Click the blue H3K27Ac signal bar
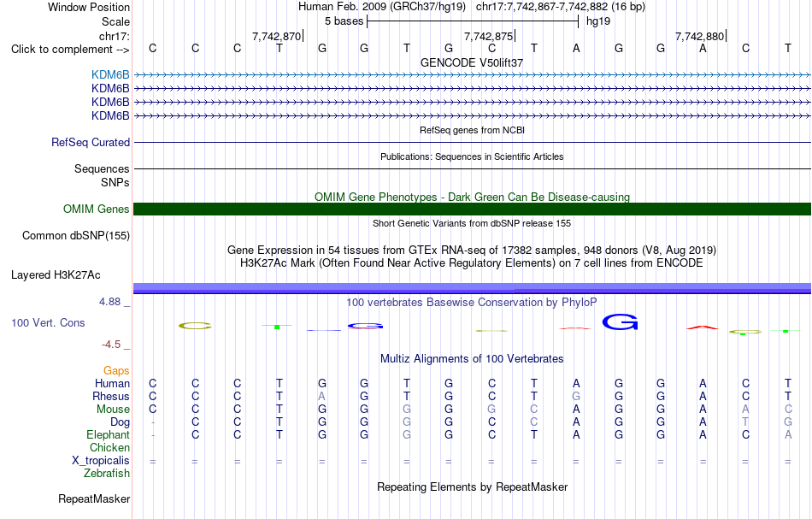Image resolution: width=812 pixels, height=519 pixels. click(472, 288)
